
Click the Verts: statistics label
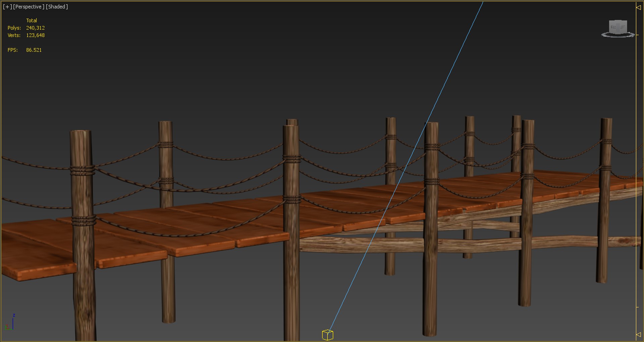14,35
